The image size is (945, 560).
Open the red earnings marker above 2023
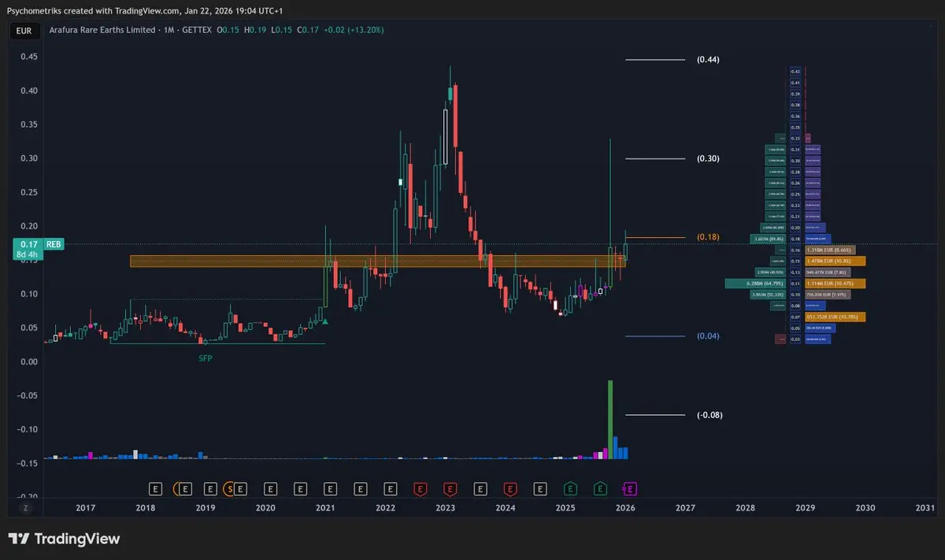pyautogui.click(x=450, y=489)
